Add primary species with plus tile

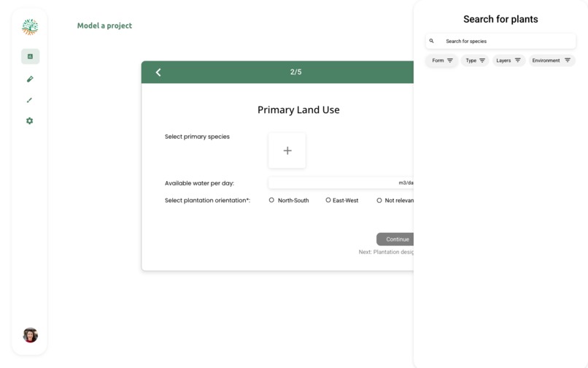pos(287,150)
